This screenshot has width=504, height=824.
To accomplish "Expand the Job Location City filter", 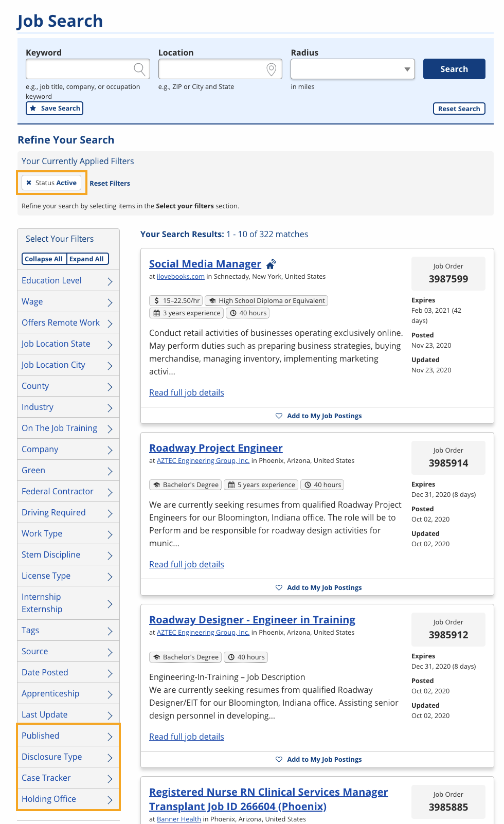I will tap(68, 365).
